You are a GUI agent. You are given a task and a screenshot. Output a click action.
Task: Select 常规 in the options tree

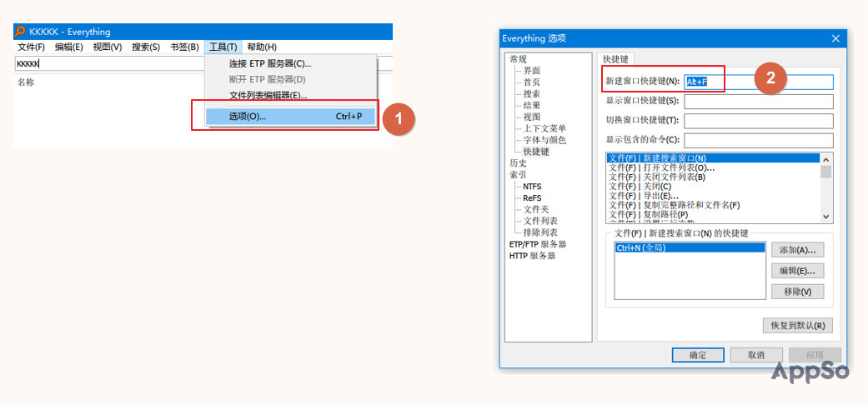[x=518, y=59]
